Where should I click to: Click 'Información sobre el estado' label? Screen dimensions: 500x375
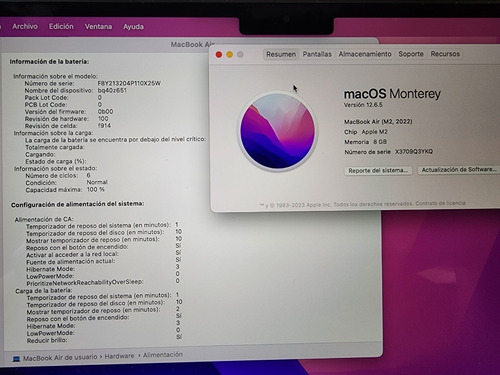55,168
